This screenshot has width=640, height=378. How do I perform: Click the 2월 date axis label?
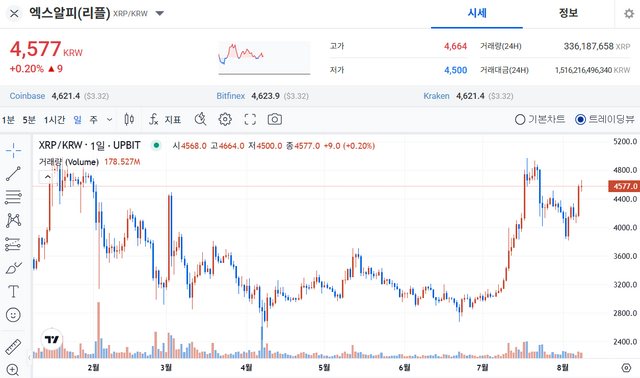point(93,367)
